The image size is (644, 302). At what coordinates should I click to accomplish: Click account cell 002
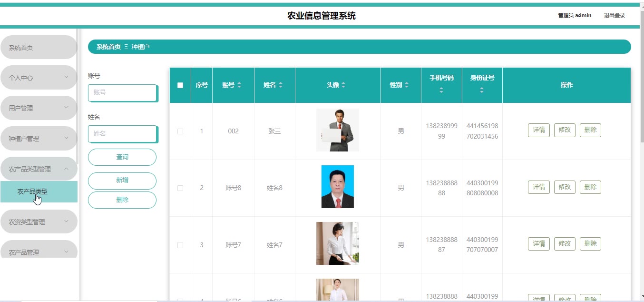pos(233,131)
